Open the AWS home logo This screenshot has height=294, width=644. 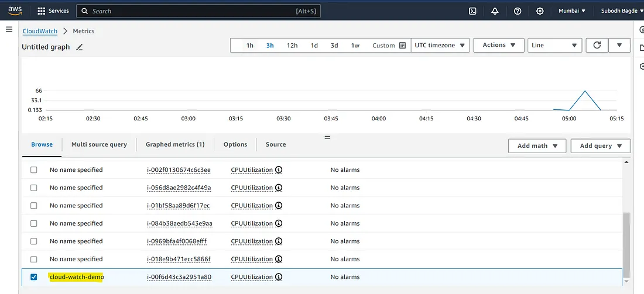click(x=15, y=11)
